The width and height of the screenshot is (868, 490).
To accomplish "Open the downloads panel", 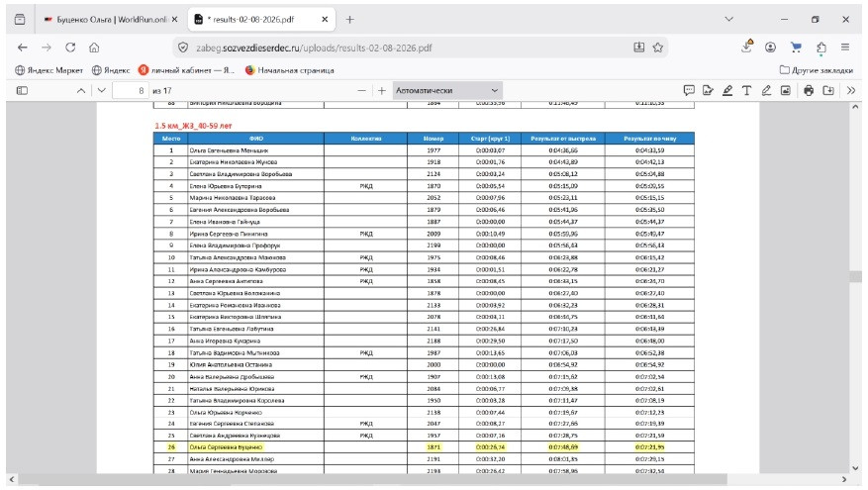I will [747, 48].
